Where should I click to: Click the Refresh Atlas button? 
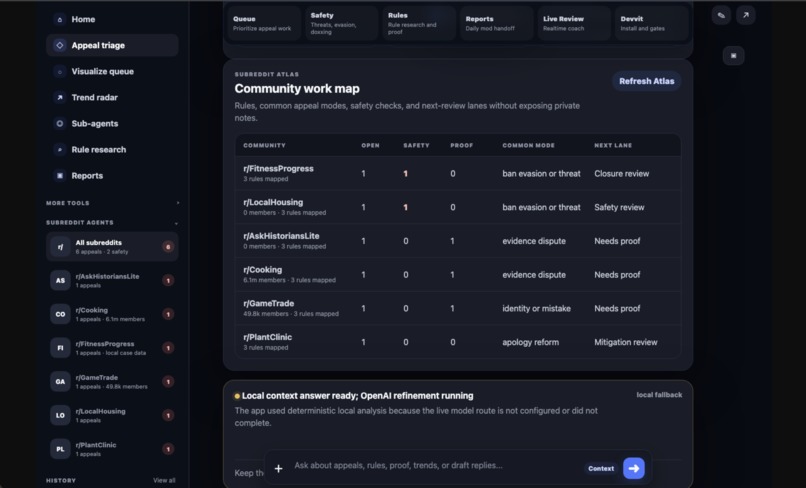(x=647, y=81)
